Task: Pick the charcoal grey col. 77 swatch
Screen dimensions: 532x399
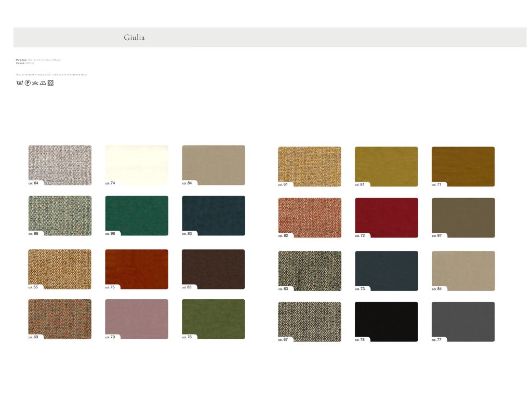Action: coord(463,322)
